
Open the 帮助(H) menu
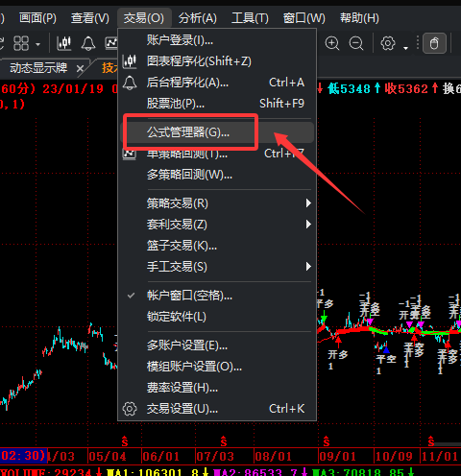coord(359,18)
